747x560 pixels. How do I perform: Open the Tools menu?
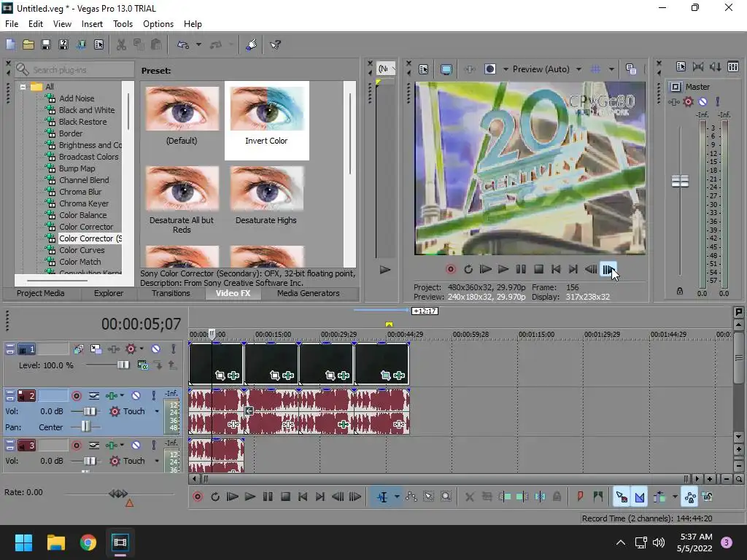point(123,24)
